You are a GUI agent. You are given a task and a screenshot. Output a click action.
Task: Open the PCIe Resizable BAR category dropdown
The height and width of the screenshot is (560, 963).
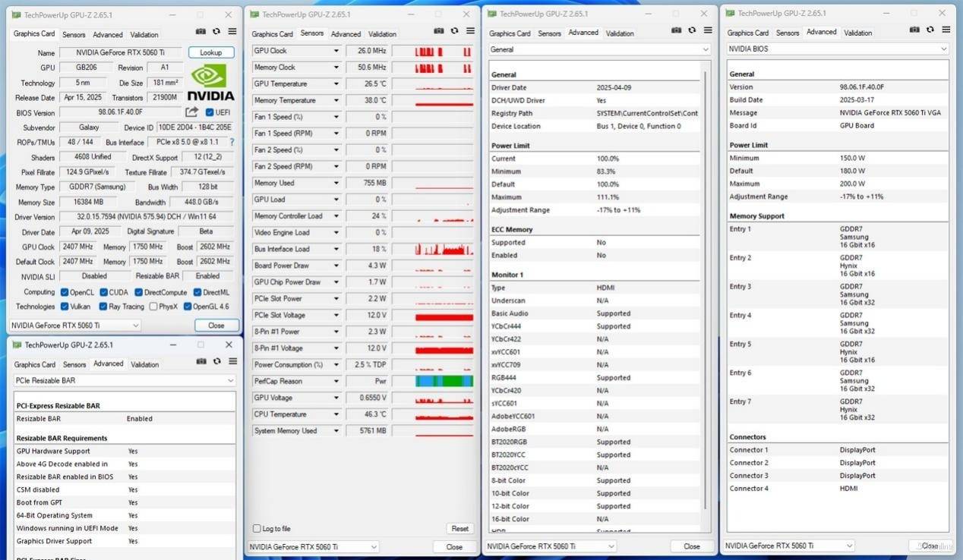point(125,380)
